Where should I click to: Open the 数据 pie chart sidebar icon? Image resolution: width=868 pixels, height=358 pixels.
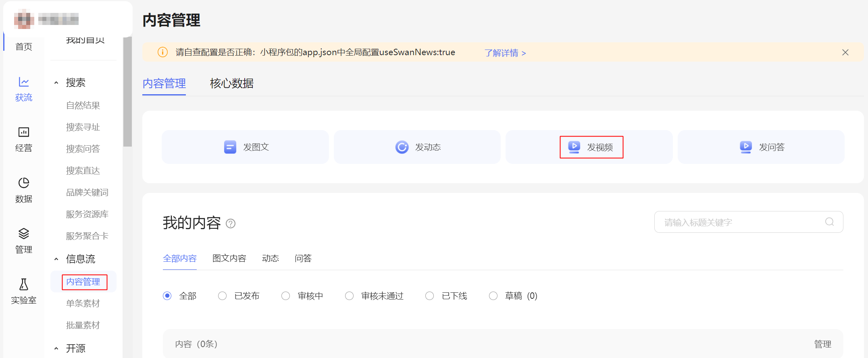[24, 183]
